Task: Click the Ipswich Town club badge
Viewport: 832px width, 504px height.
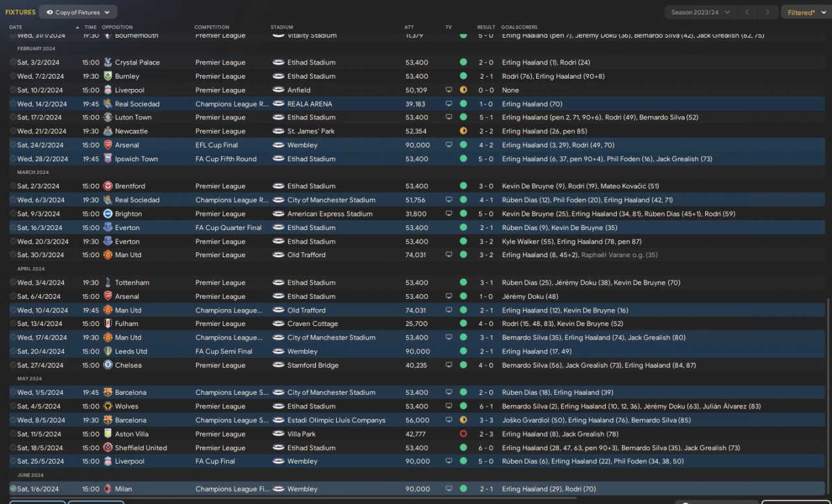Action: tap(107, 158)
